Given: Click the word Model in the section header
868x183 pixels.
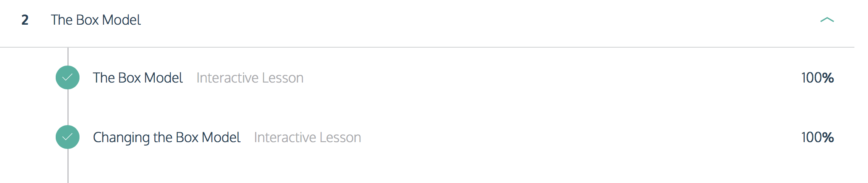Looking at the screenshot, I should [x=122, y=20].
